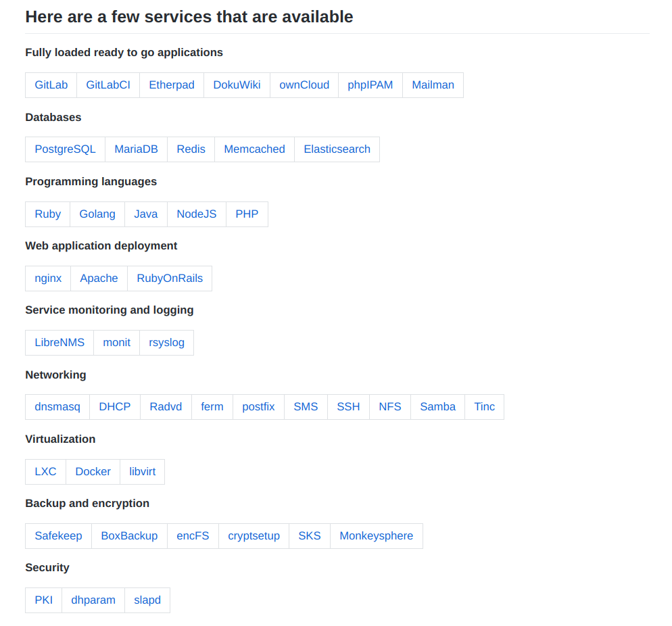Click the 'Service monitoring and logging' heading
This screenshot has width=672, height=626.
tap(110, 310)
